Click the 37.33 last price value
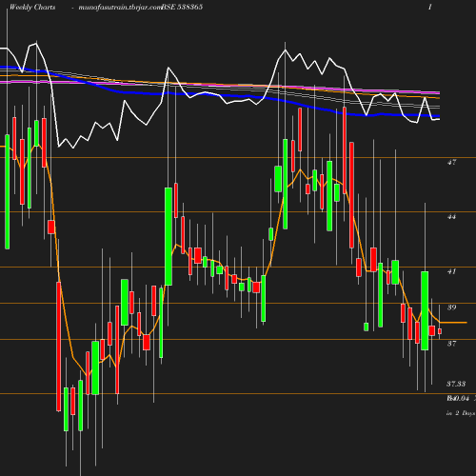 pos(456,384)
